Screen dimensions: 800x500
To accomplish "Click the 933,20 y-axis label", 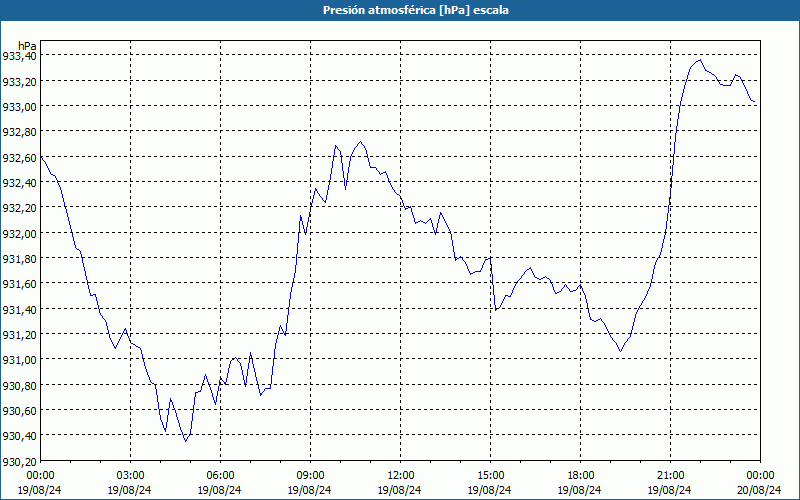I will tap(19, 81).
